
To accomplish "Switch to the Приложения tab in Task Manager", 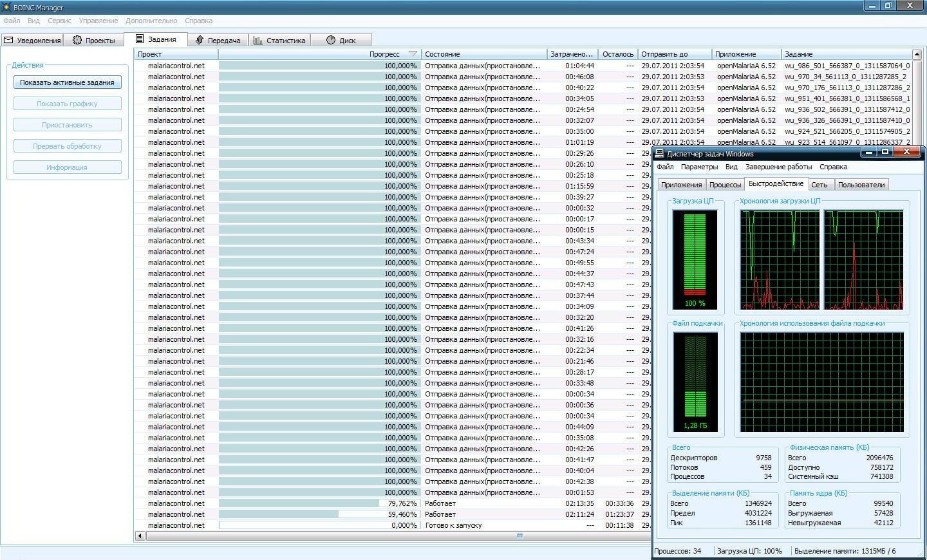I will coord(681,185).
